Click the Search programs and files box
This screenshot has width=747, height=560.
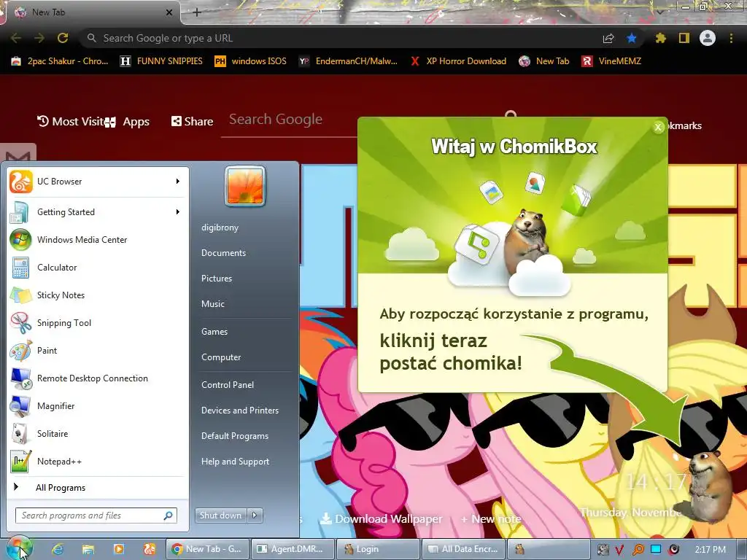[96, 516]
